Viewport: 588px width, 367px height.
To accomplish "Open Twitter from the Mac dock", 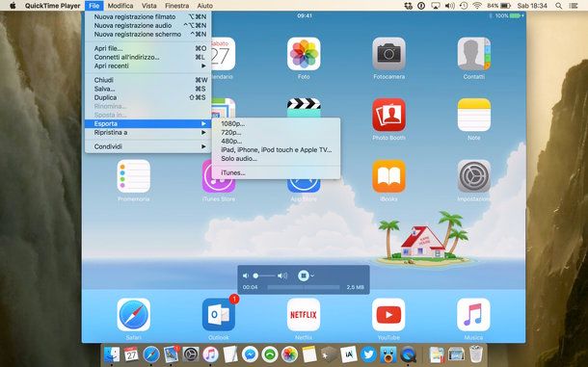I will tap(368, 354).
